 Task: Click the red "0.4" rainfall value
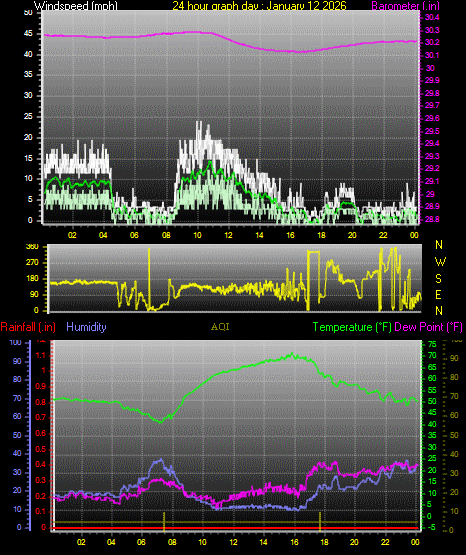tap(41, 465)
